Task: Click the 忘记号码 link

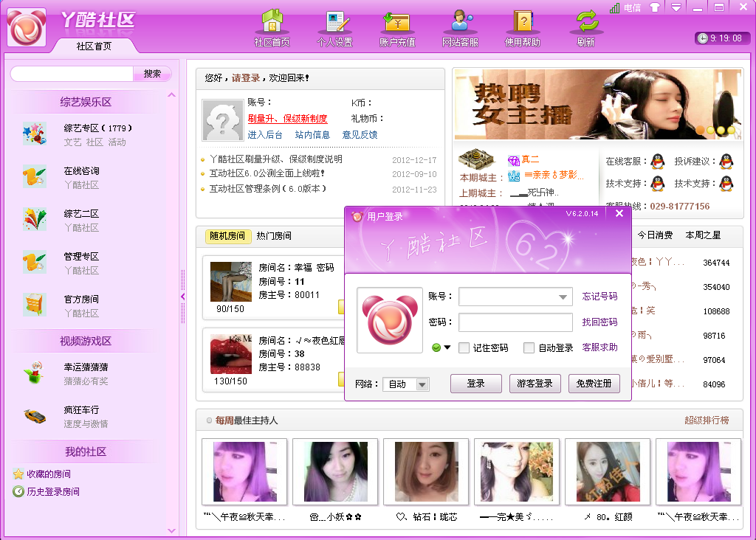Action: (599, 297)
